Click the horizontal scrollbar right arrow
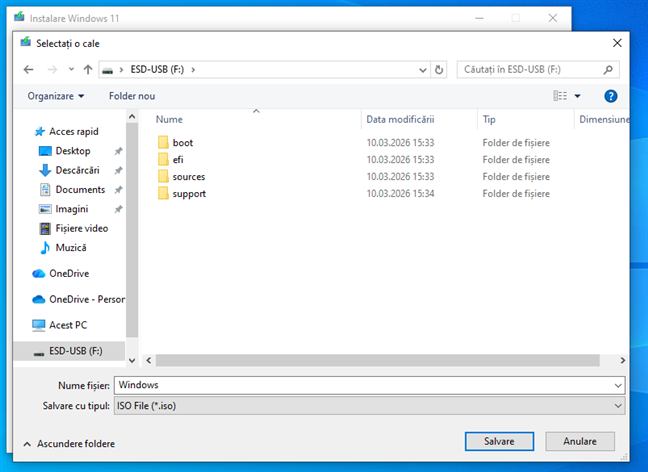This screenshot has width=648, height=472. (x=622, y=360)
